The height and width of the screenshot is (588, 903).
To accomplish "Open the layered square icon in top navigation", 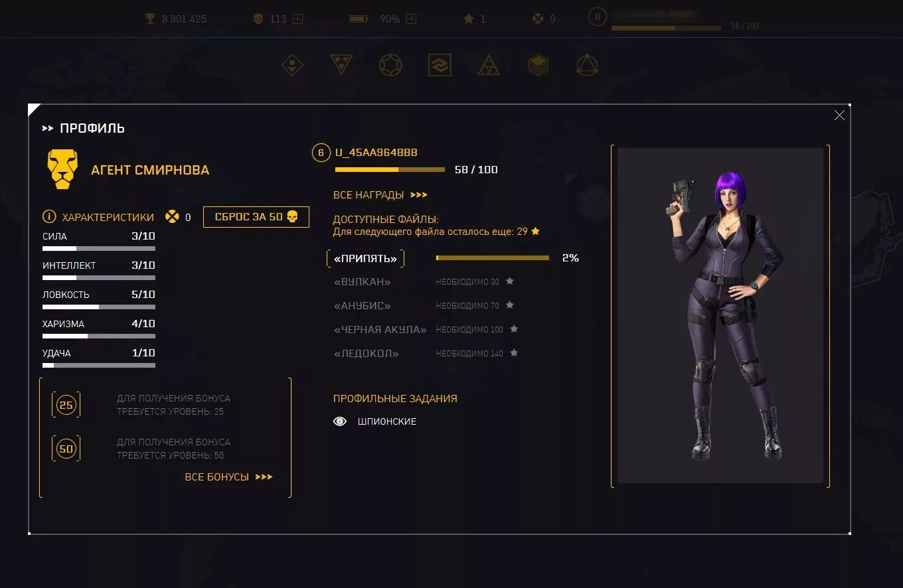I will (440, 65).
